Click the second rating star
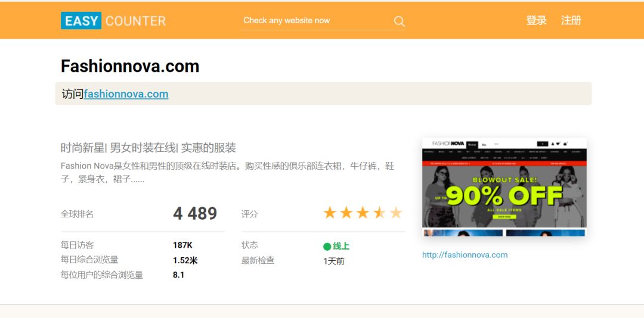Screen dimensions: 644x318 pyautogui.click(x=346, y=213)
